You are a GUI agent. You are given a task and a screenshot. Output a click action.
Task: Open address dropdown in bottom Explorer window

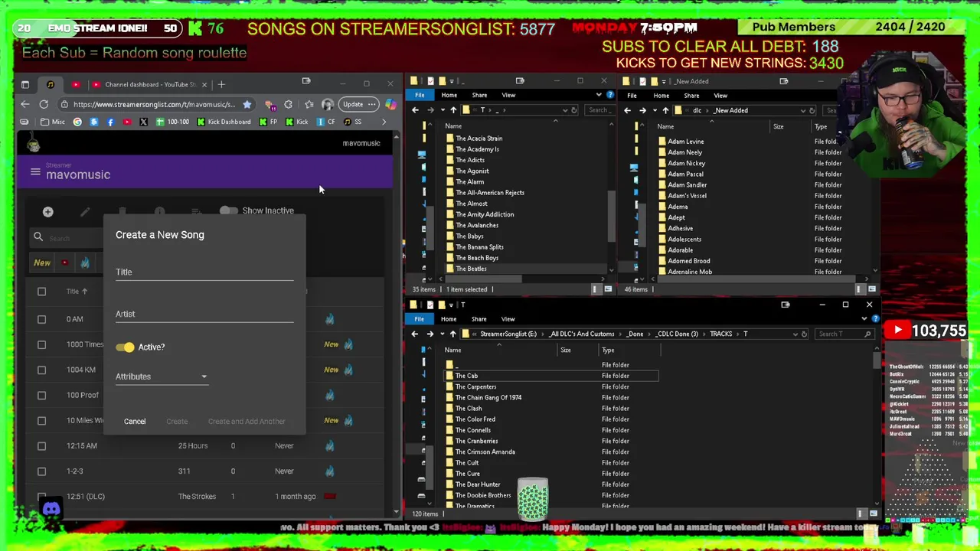point(795,334)
